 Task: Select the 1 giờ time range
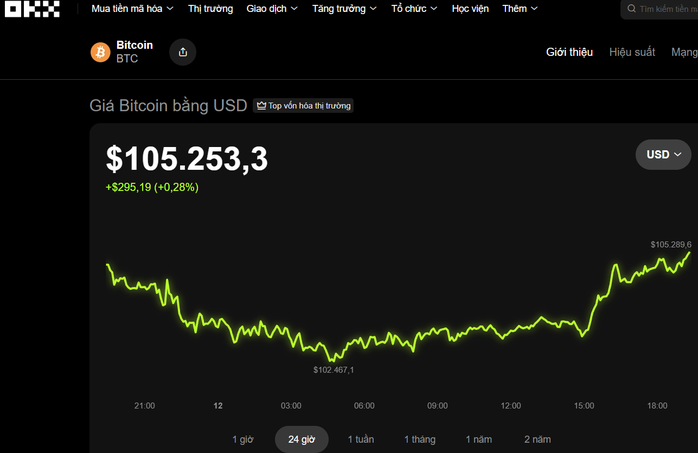(x=243, y=439)
